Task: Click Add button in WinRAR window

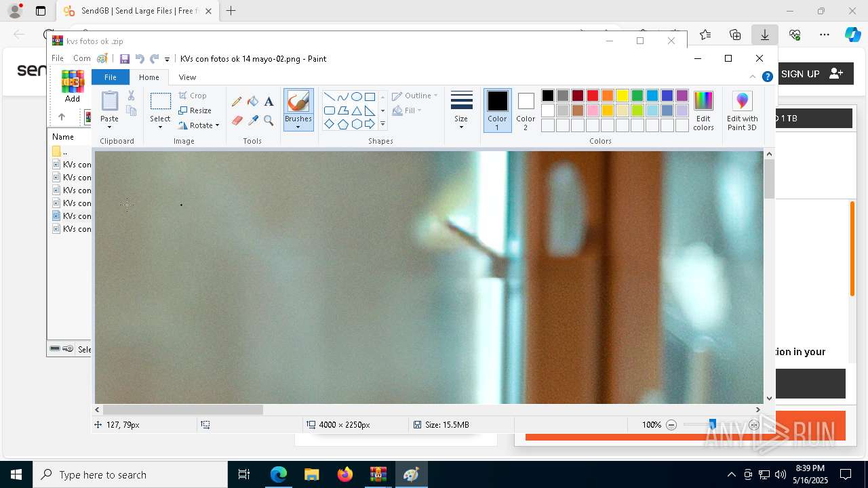Action: tap(73, 87)
